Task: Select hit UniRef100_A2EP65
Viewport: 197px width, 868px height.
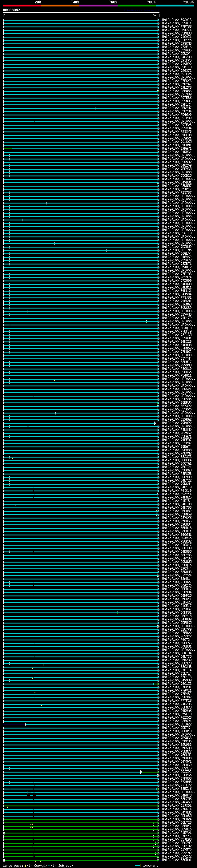Action: coord(176,775)
